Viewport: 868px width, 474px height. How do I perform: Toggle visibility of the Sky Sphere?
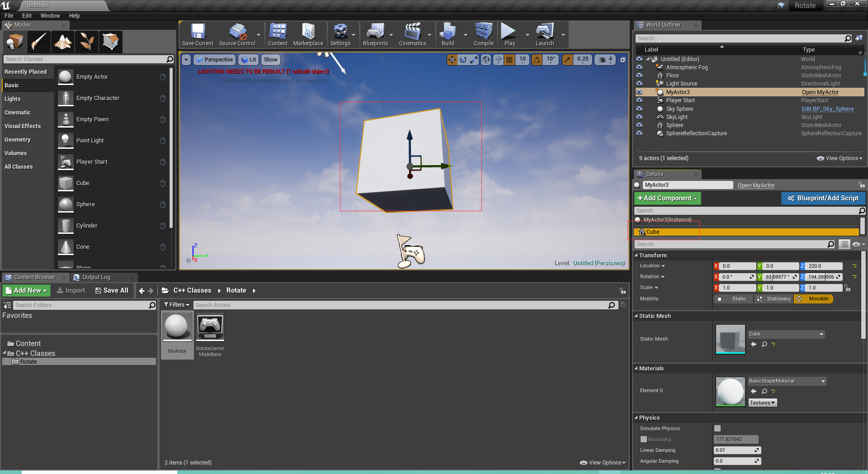pos(639,109)
